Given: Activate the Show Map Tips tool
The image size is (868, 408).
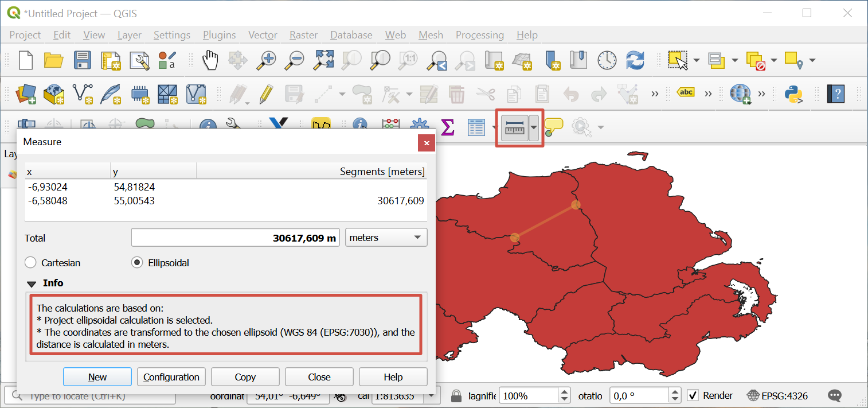Looking at the screenshot, I should (x=554, y=127).
